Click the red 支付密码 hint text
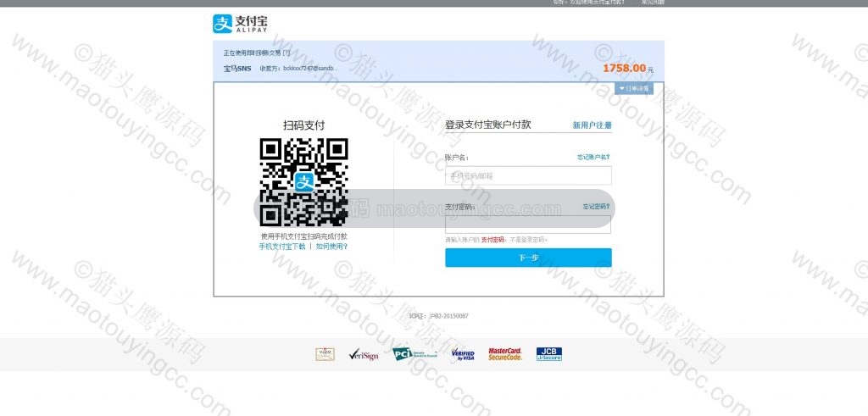Screen dimensions: 868x416 (492, 240)
